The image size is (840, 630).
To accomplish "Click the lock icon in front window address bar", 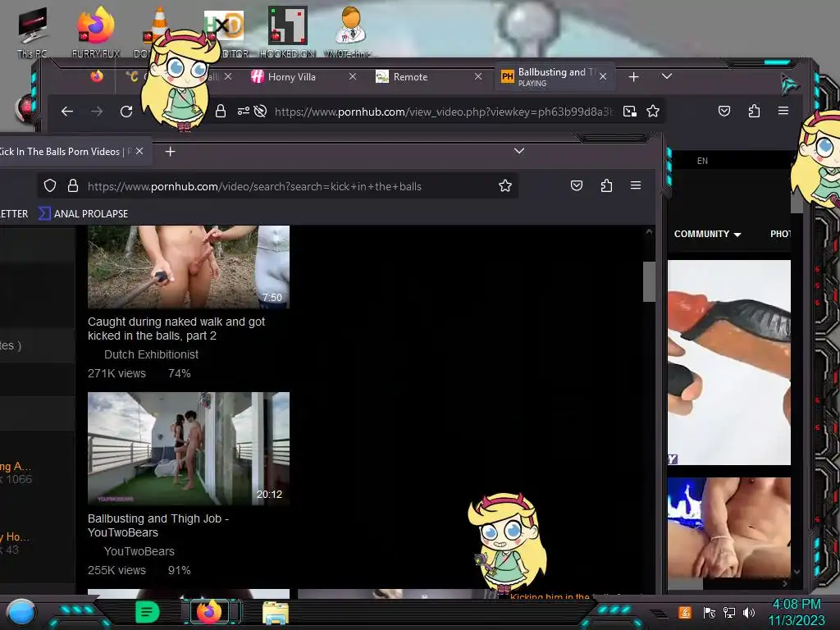I will point(73,186).
